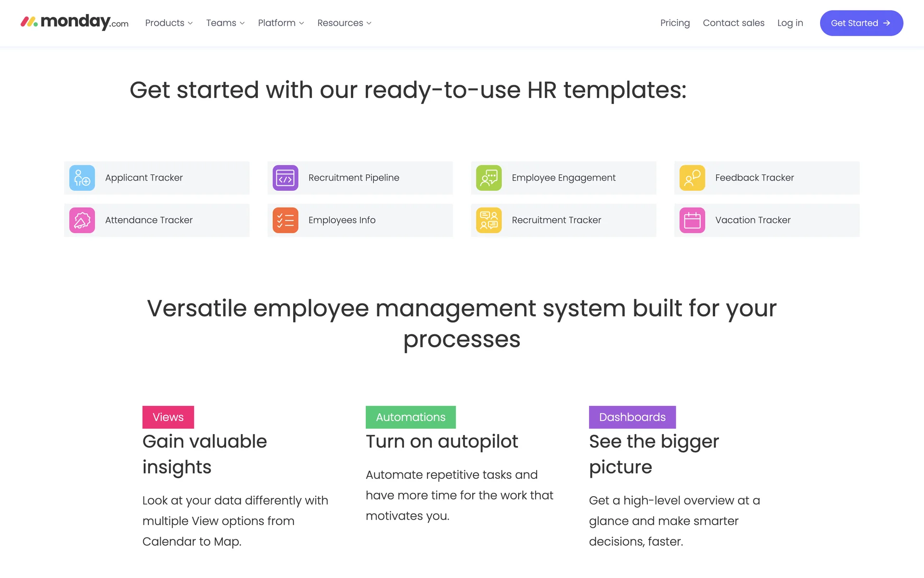Expand the Platform navigation dropdown

click(281, 23)
